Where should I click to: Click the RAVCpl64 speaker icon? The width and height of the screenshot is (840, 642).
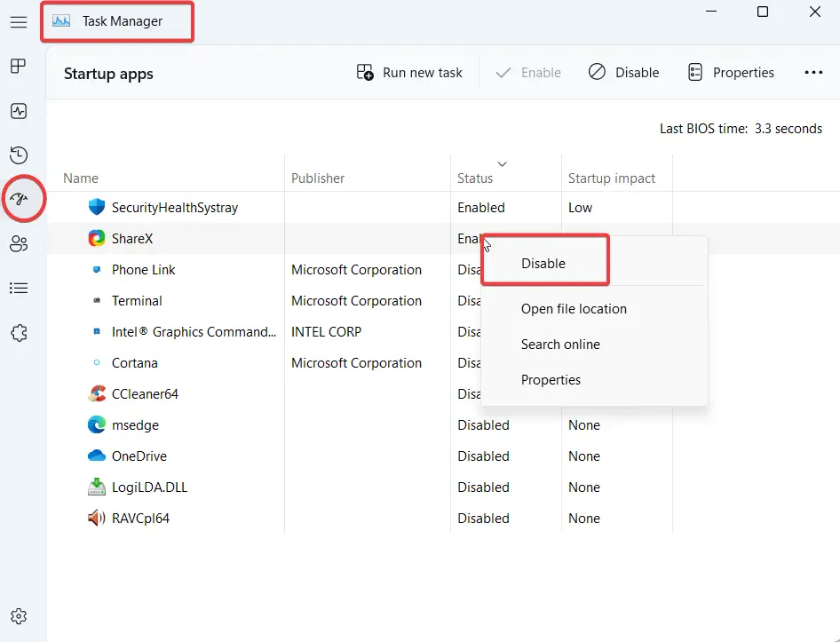(97, 518)
